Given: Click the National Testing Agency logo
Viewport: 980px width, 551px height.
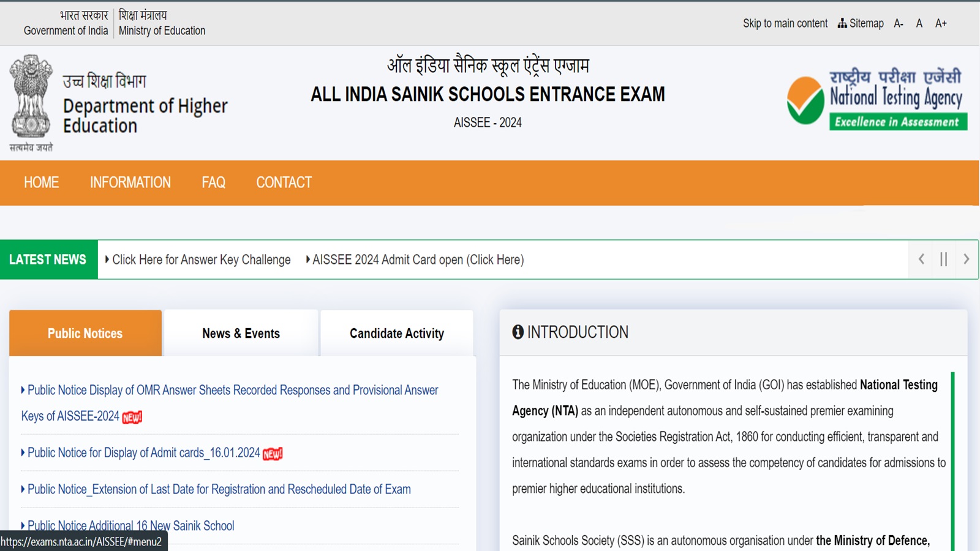Looking at the screenshot, I should click(x=876, y=99).
